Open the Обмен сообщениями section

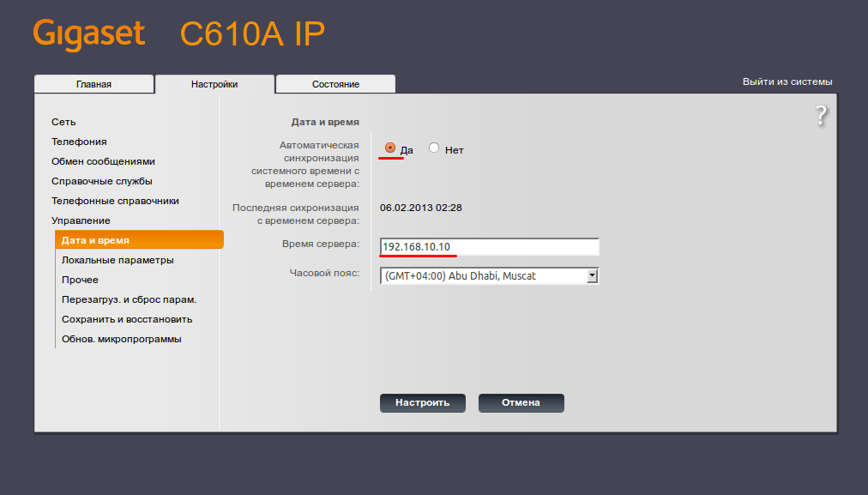click(x=103, y=161)
